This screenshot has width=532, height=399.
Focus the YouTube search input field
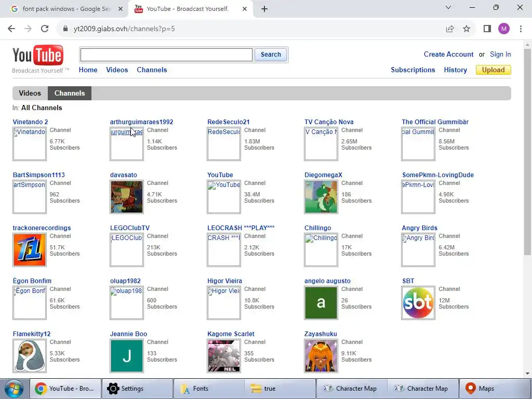point(166,55)
